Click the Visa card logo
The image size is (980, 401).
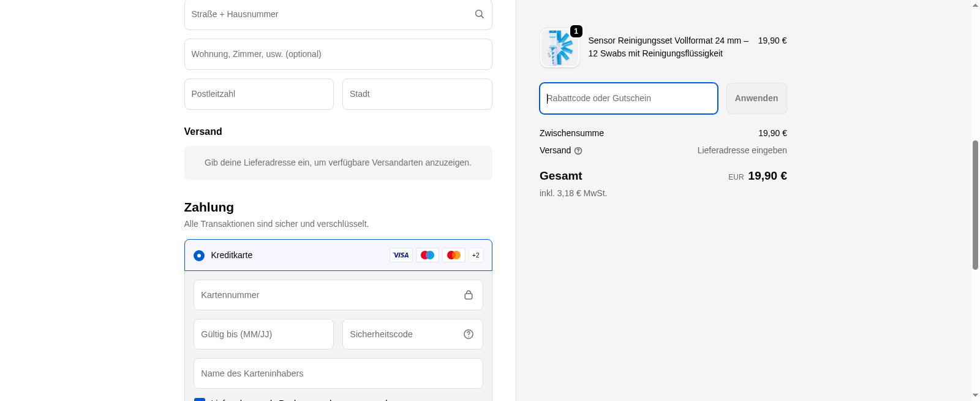pos(401,255)
